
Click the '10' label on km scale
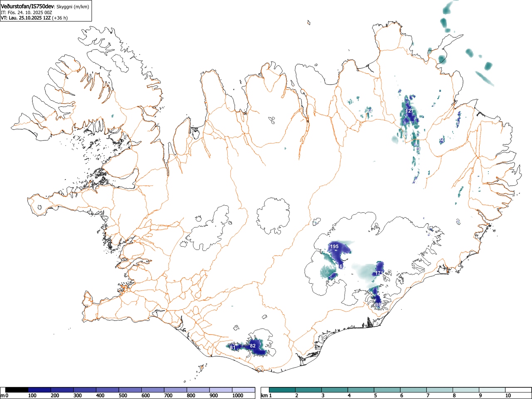click(508, 396)
